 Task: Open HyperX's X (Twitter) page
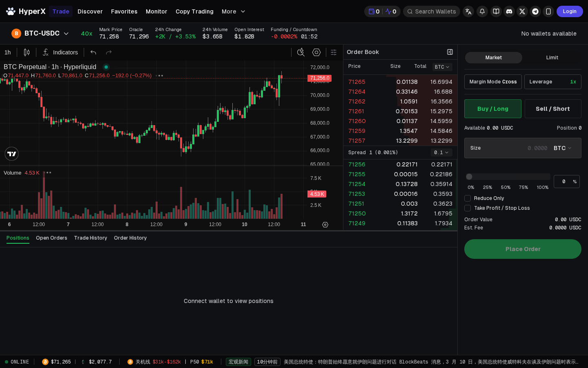point(522,11)
